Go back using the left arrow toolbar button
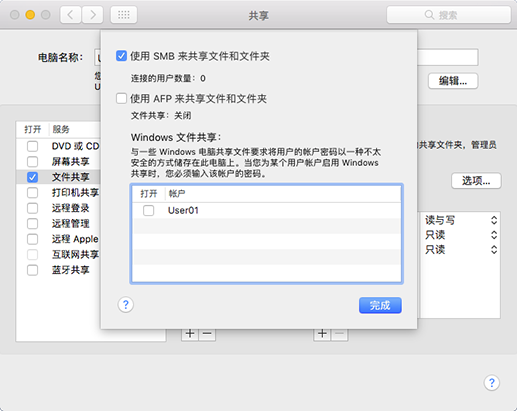The width and height of the screenshot is (517, 411). [71, 15]
